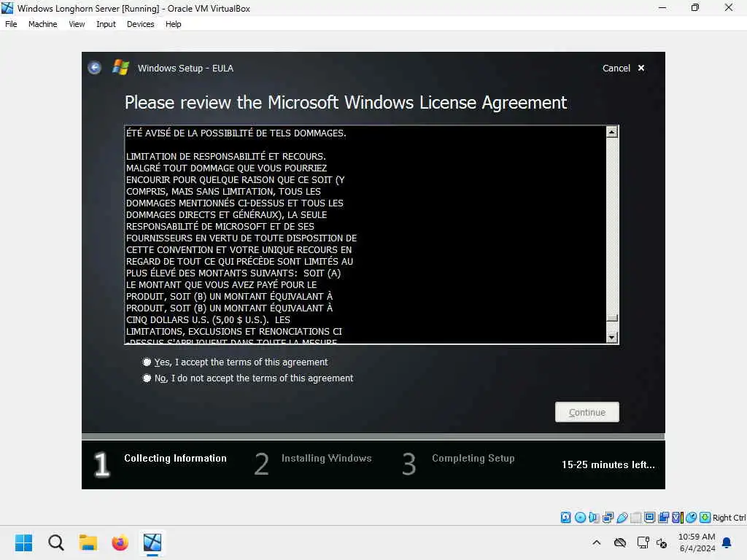747x560 pixels.
Task: Click the keyboard capture green arrow indicator
Action: click(705, 517)
